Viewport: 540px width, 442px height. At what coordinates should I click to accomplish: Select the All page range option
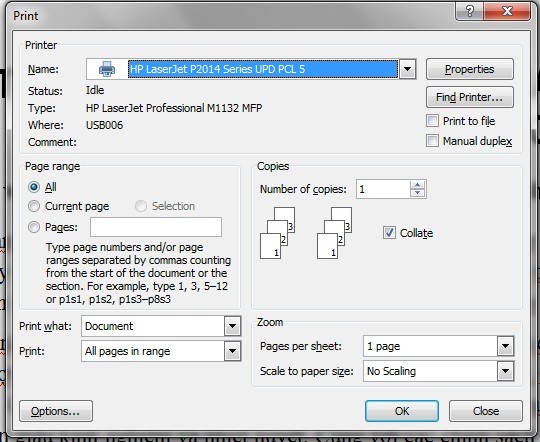point(34,187)
